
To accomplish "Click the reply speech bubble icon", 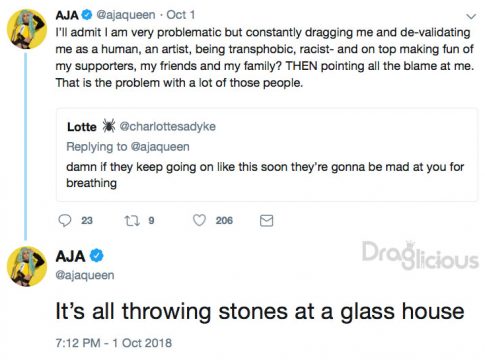I will (65, 220).
